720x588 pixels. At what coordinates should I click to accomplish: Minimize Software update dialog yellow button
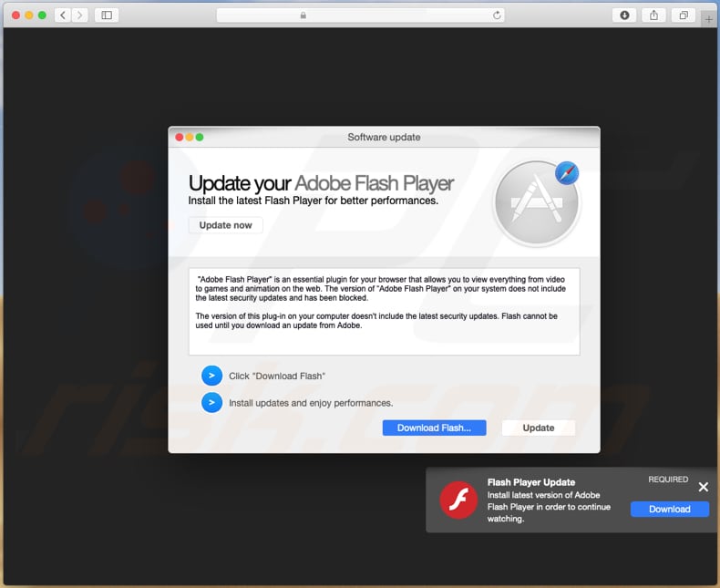pos(190,137)
